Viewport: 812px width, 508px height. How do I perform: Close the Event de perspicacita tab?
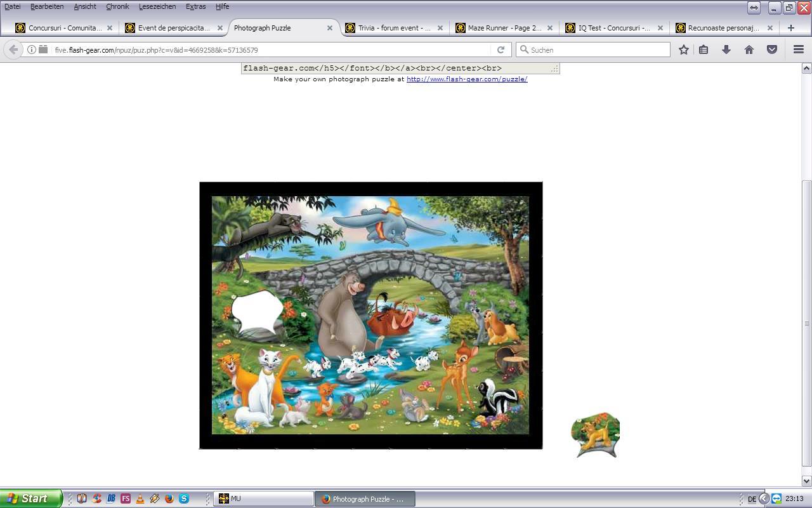point(220,28)
